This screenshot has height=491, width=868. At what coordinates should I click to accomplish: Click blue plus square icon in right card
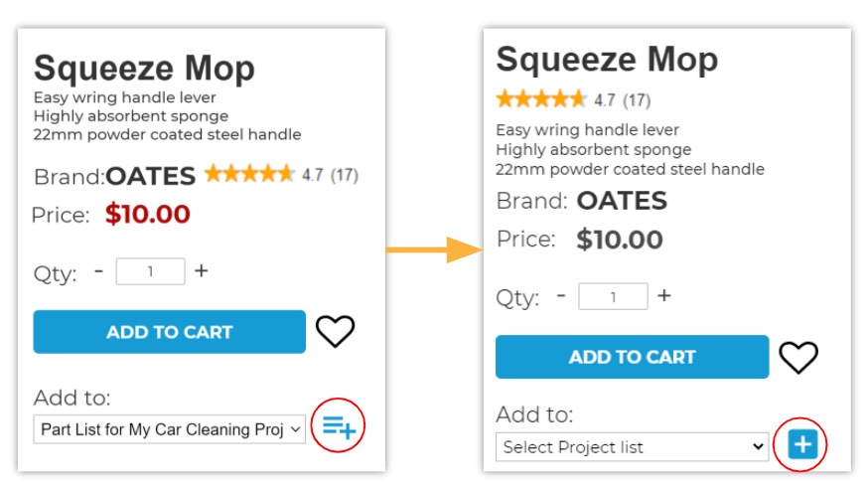(802, 444)
